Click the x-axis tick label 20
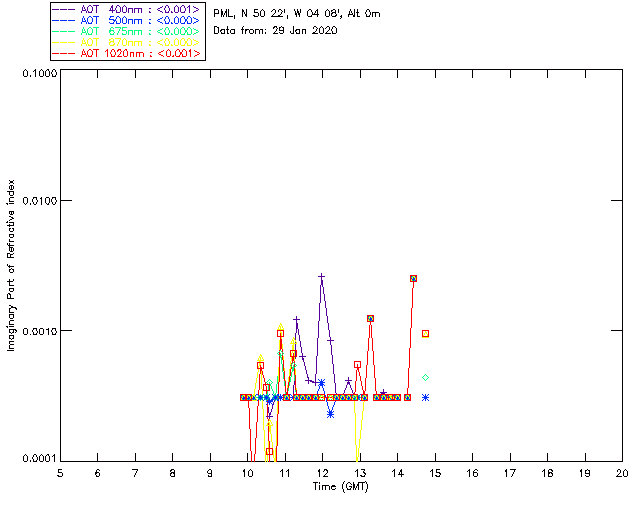This screenshot has width=640, height=512. point(622,474)
